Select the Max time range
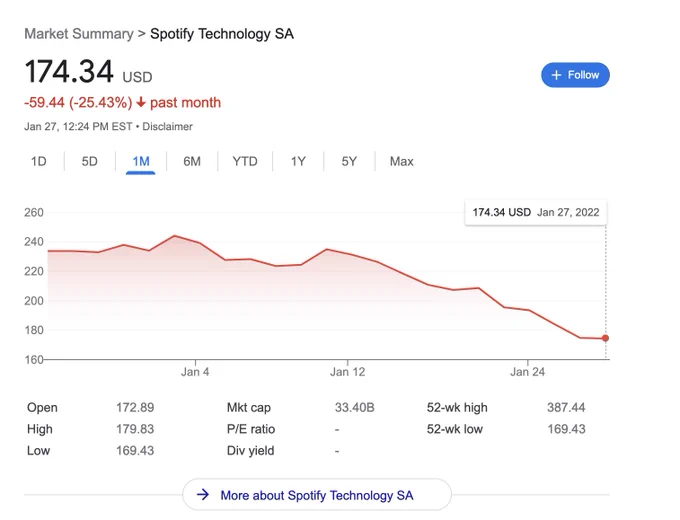Image resolution: width=680 pixels, height=520 pixels. tap(402, 161)
